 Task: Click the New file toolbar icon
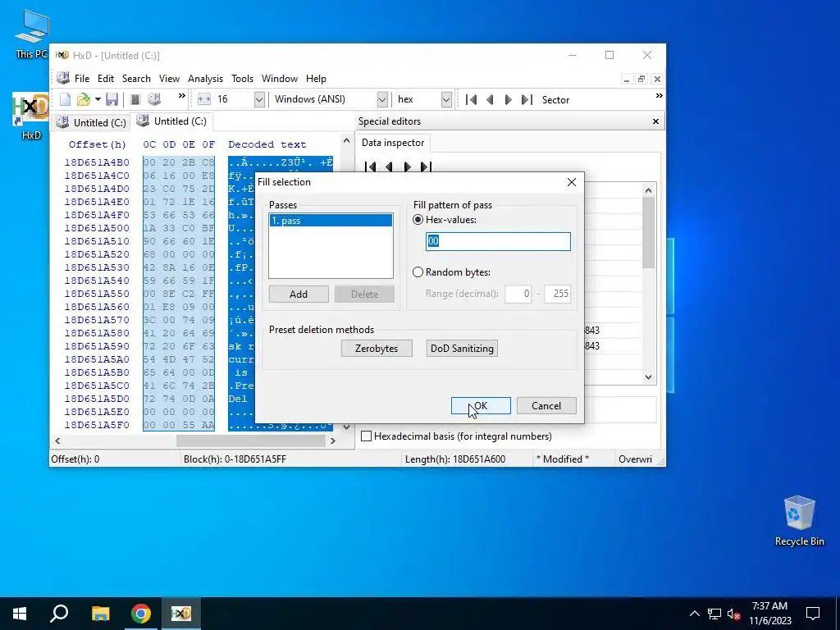[65, 99]
